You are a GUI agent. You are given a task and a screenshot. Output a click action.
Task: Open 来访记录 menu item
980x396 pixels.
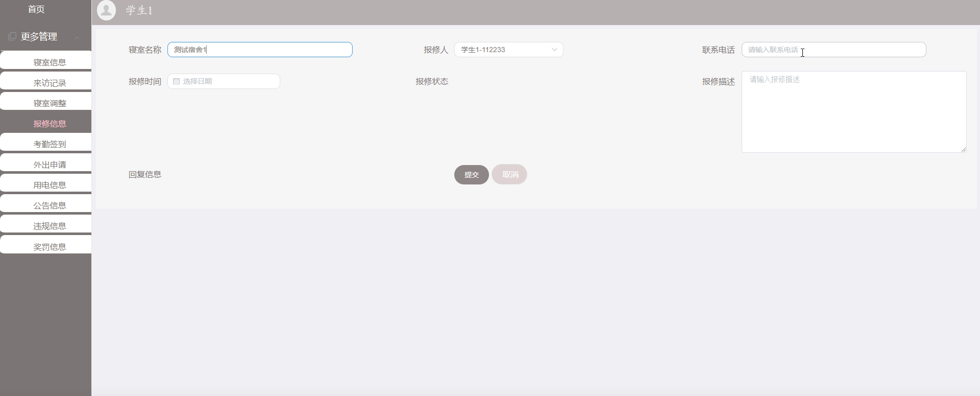(46, 81)
